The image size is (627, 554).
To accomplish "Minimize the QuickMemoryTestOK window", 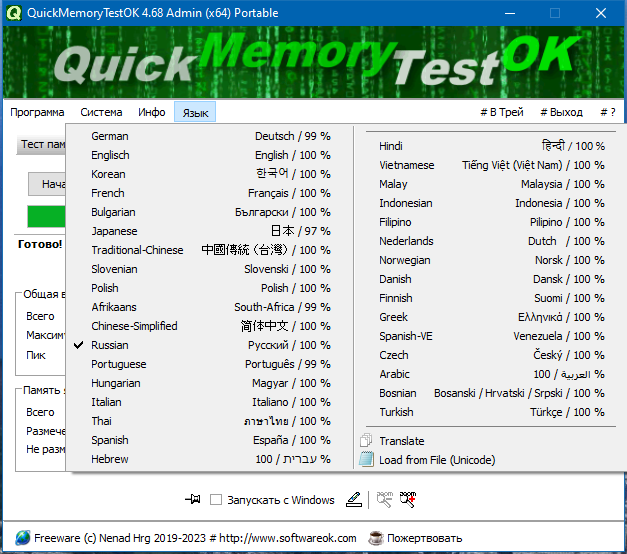I will point(509,13).
